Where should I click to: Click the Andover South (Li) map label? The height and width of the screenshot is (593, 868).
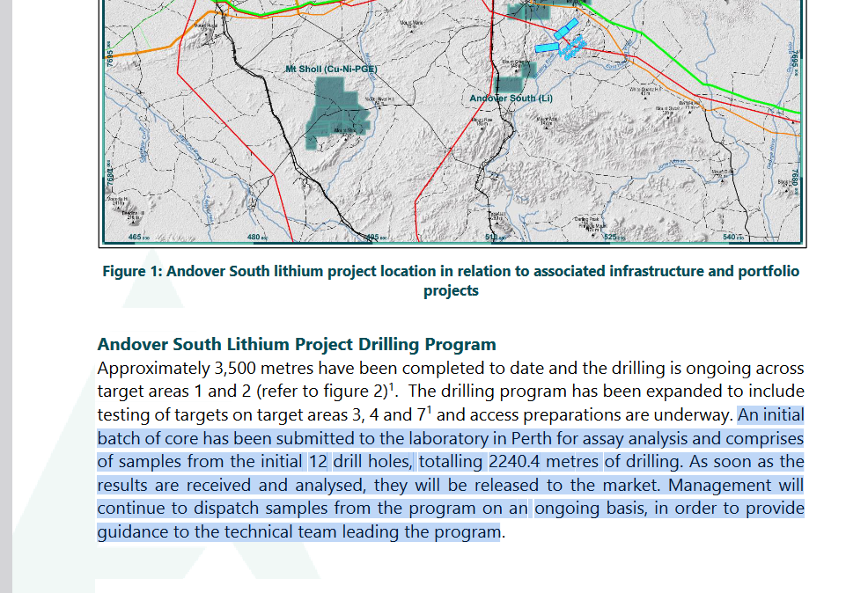click(511, 98)
